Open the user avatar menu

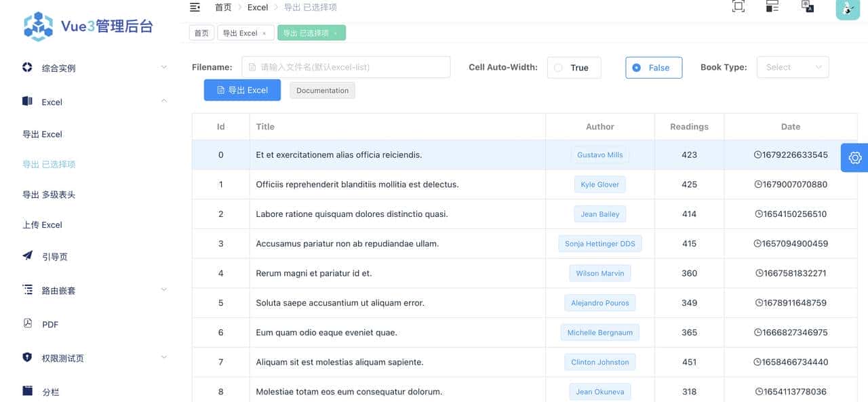coord(847,8)
